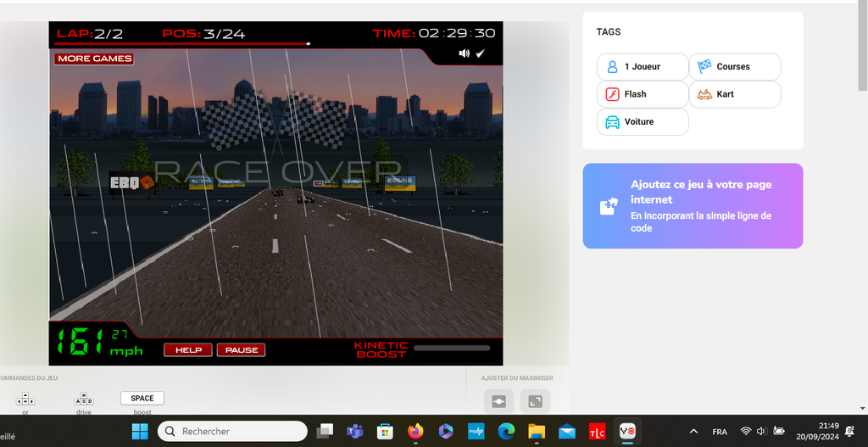Image resolution: width=868 pixels, height=447 pixels.
Task: Click the 1 Joueur person icon
Action: [612, 66]
